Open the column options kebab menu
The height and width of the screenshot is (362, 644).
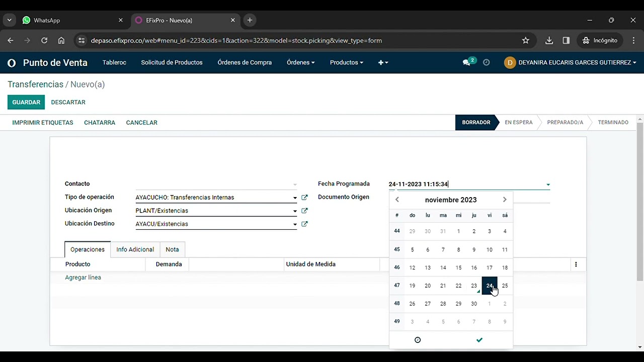576,264
